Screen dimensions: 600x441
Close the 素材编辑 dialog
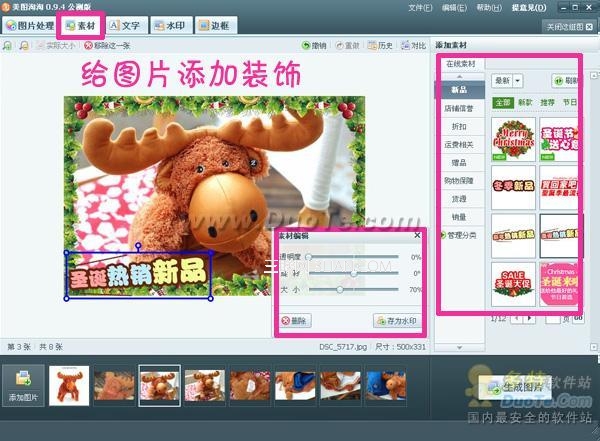[x=417, y=235]
